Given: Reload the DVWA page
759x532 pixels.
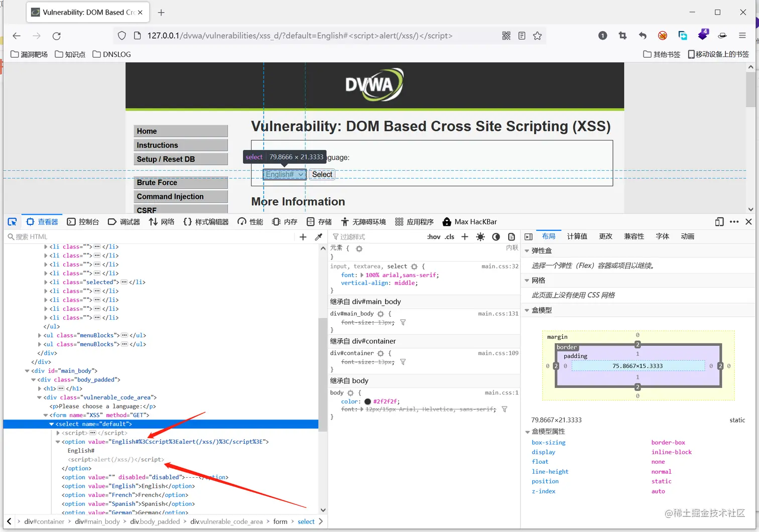Looking at the screenshot, I should pyautogui.click(x=57, y=36).
